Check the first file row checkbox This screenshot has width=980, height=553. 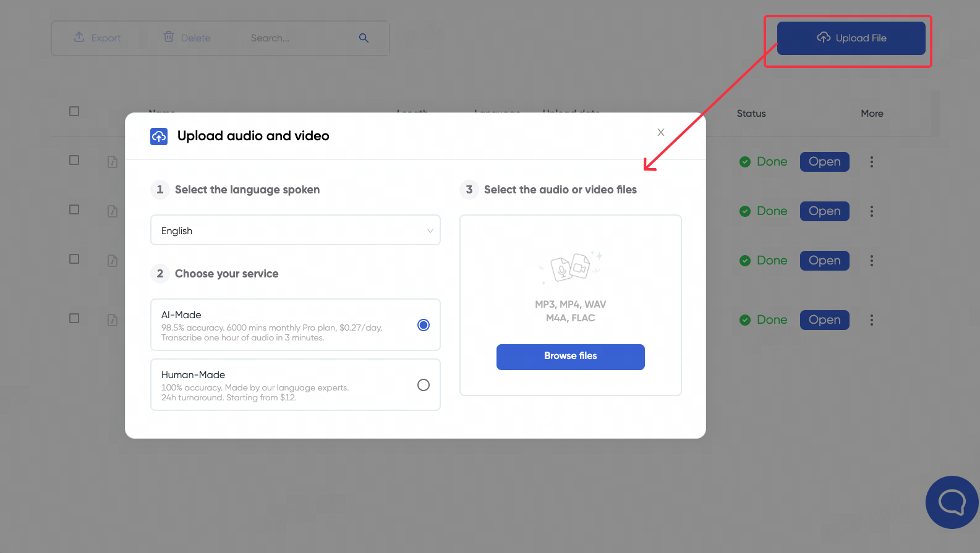tap(74, 160)
